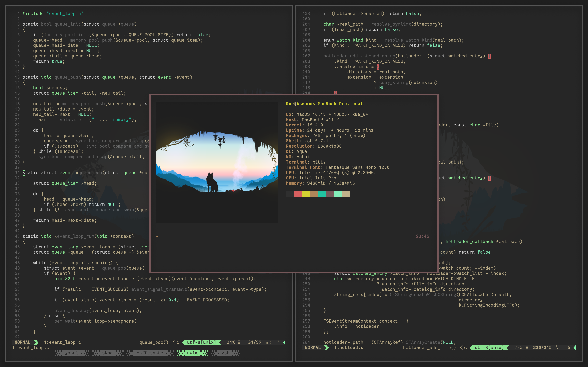The height and width of the screenshot is (367, 588).
Task: Click the hostname Koe@Asmunds-MacBook-Pro.local in neofetch
Action: 324,104
